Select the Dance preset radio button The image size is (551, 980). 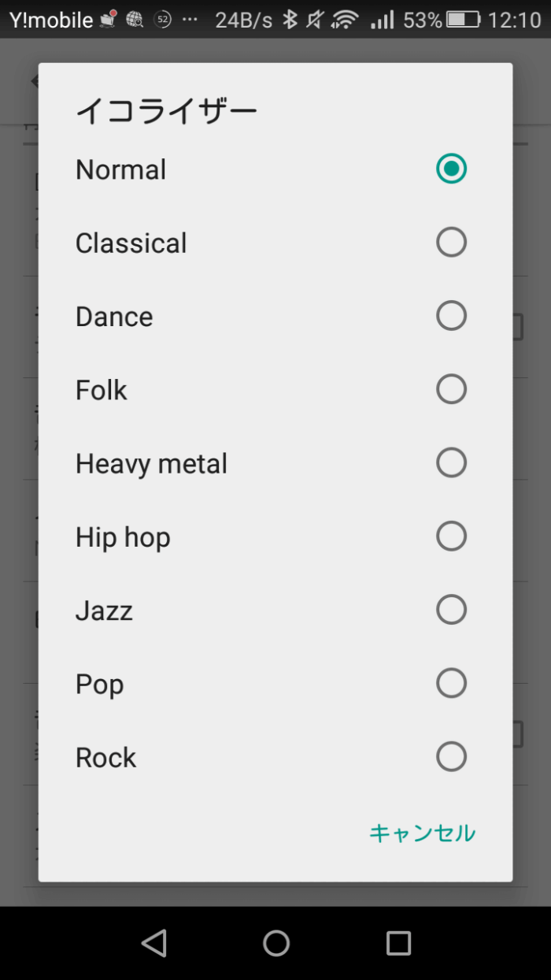click(x=451, y=316)
